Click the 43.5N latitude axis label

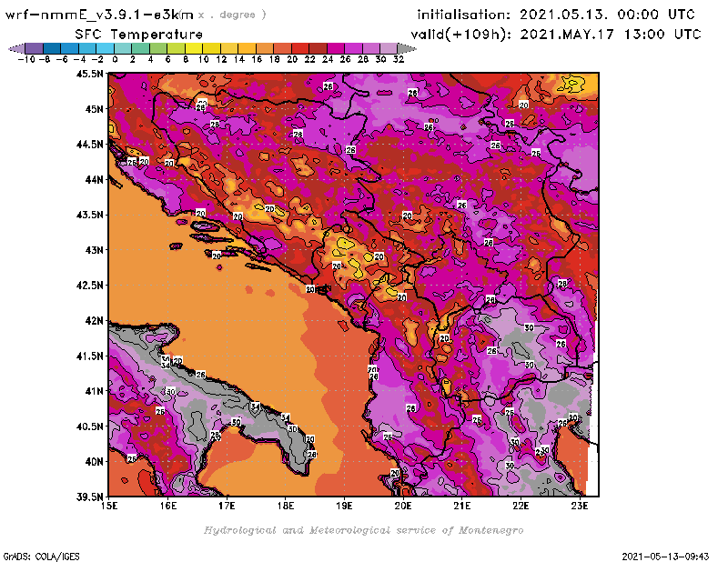pos(89,215)
